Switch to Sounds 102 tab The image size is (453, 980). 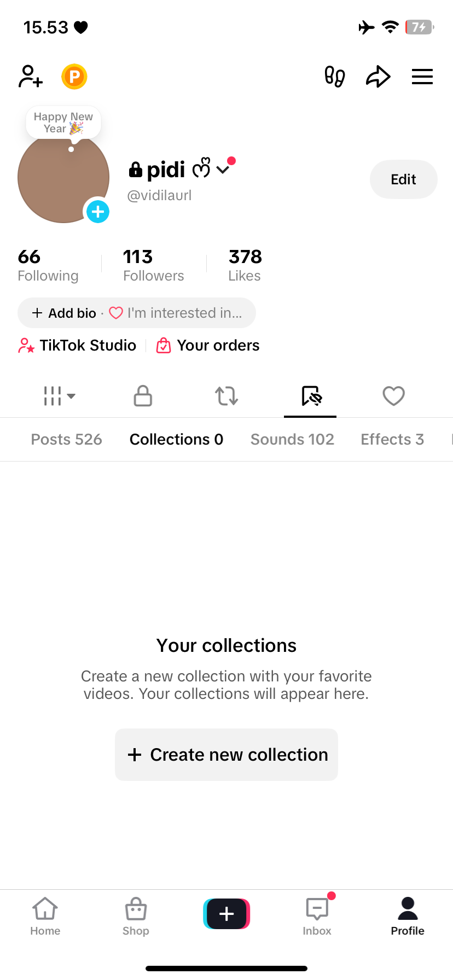[x=292, y=440]
